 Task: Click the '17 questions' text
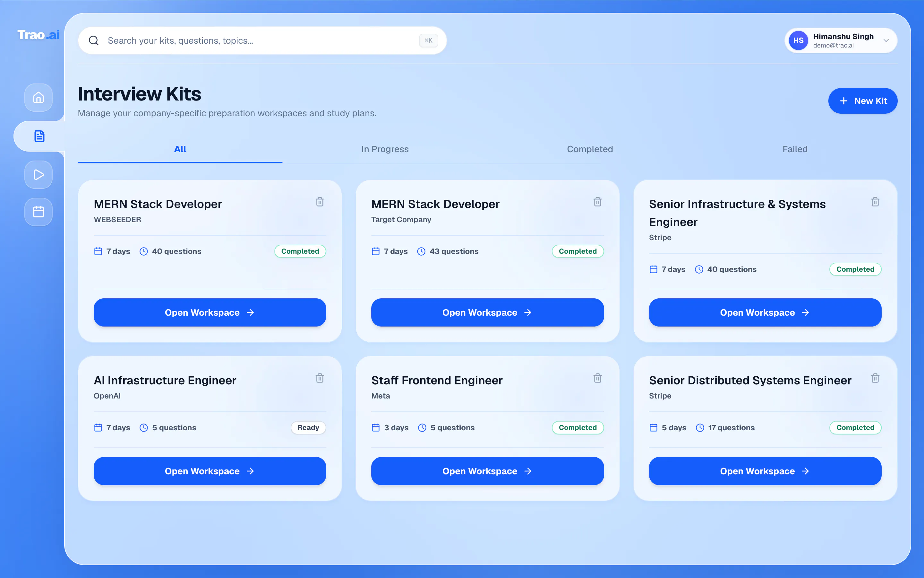[x=731, y=427]
